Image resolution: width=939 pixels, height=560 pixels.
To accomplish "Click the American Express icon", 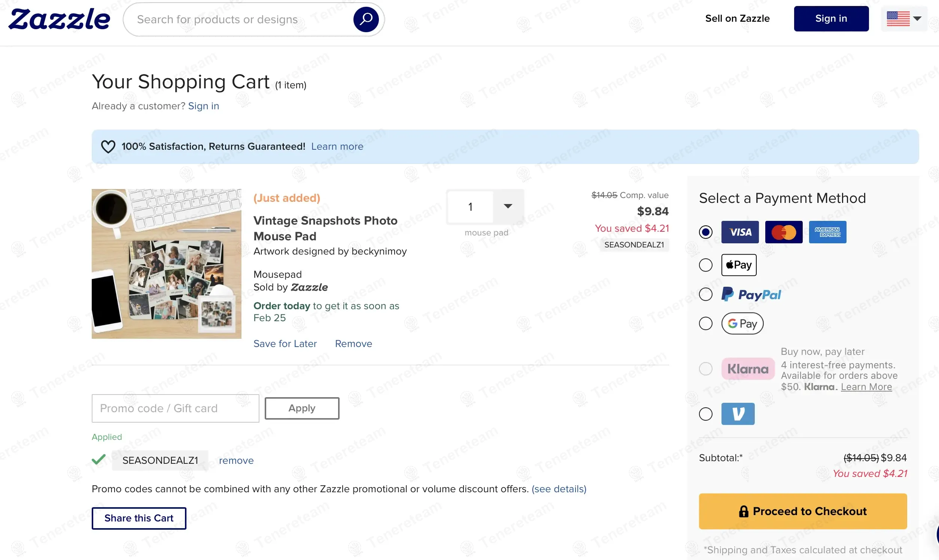I will 827,232.
